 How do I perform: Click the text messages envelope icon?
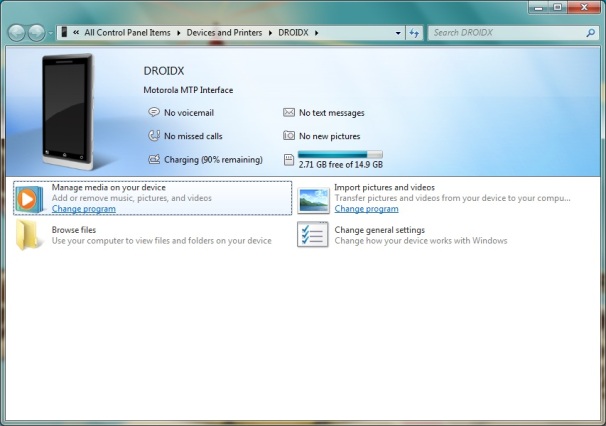point(289,112)
